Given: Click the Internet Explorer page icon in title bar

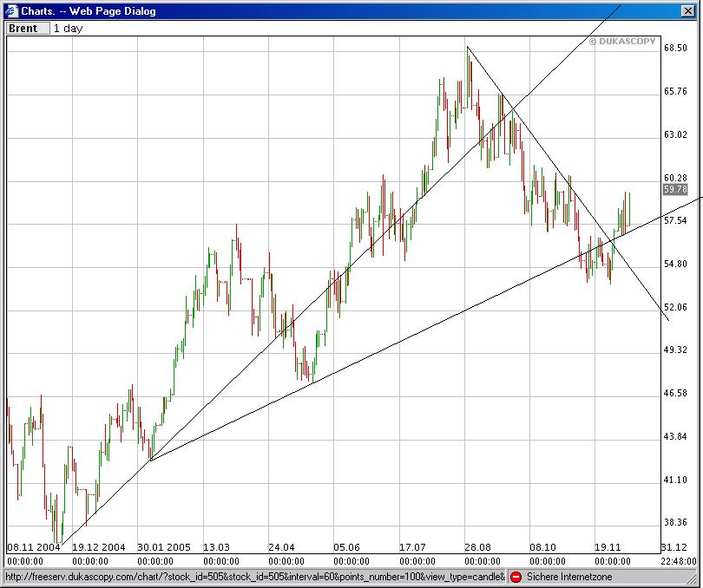Looking at the screenshot, I should coord(11,10).
